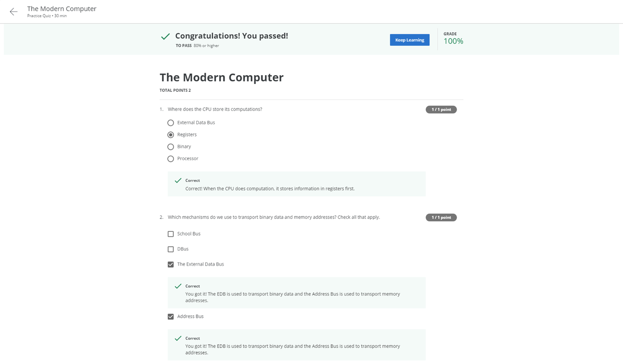Click the Keep Learning button
This screenshot has height=364, width=623.
pyautogui.click(x=409, y=40)
